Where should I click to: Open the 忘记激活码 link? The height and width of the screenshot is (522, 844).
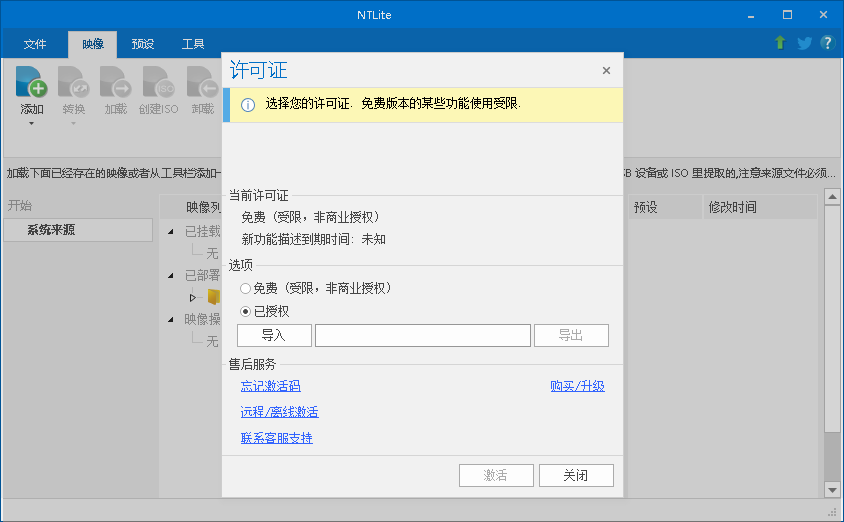tap(270, 386)
